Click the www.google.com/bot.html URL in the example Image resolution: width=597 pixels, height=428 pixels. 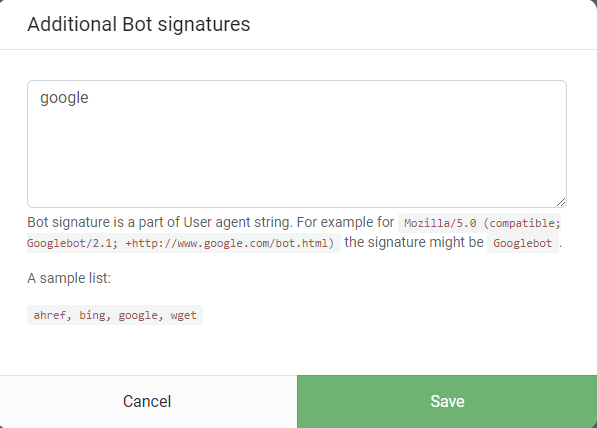(x=253, y=243)
